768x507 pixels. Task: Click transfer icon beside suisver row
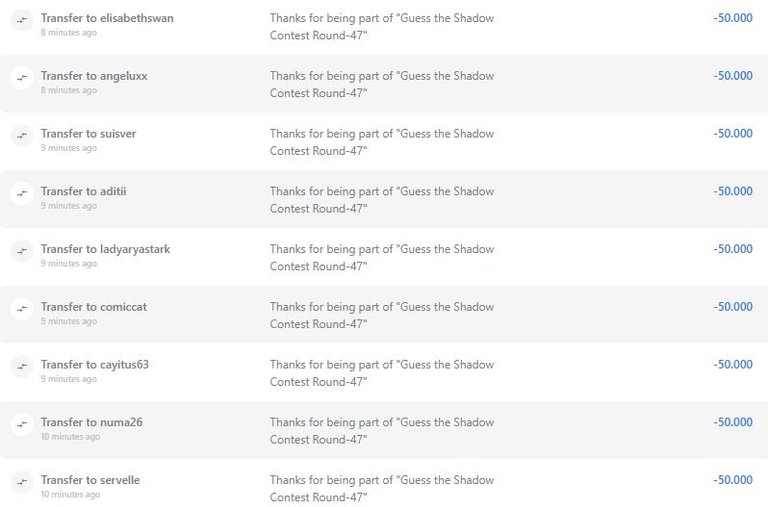click(x=22, y=136)
